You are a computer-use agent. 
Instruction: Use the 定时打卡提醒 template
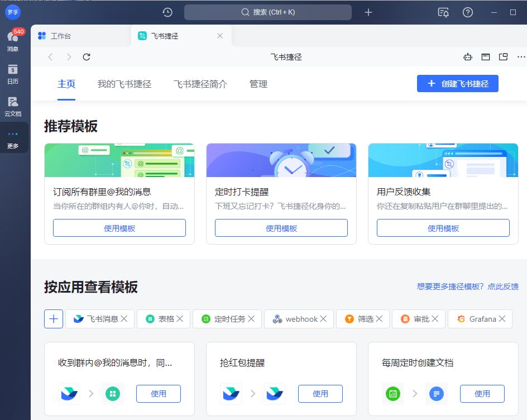coord(281,227)
